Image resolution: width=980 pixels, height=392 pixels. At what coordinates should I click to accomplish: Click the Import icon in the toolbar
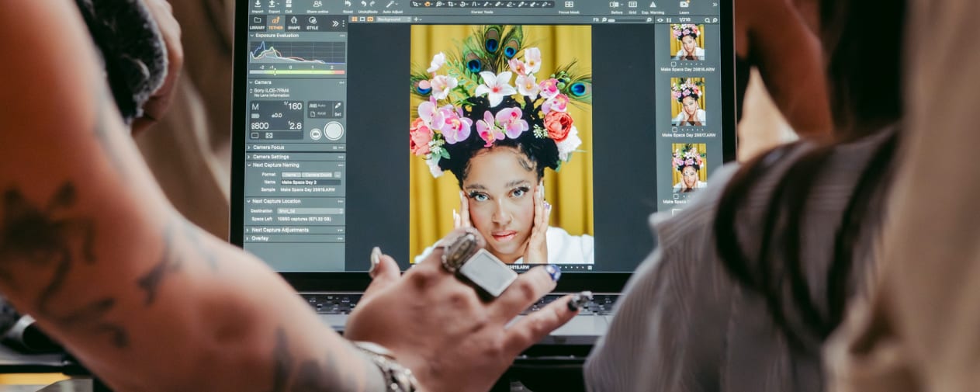(x=258, y=4)
